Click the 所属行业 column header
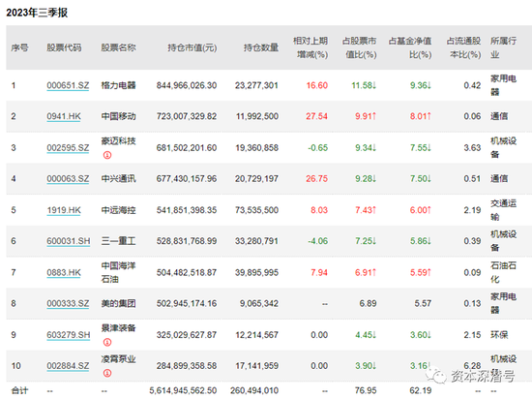 [x=504, y=47]
